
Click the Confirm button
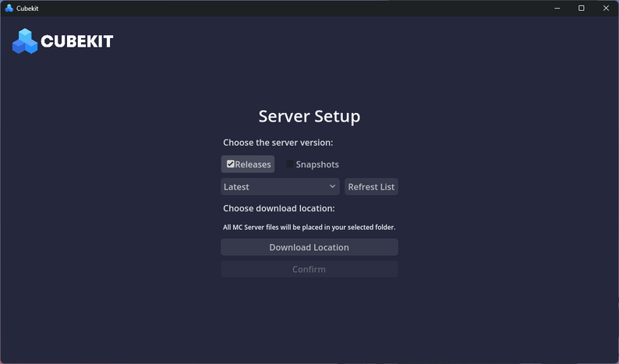[309, 269]
